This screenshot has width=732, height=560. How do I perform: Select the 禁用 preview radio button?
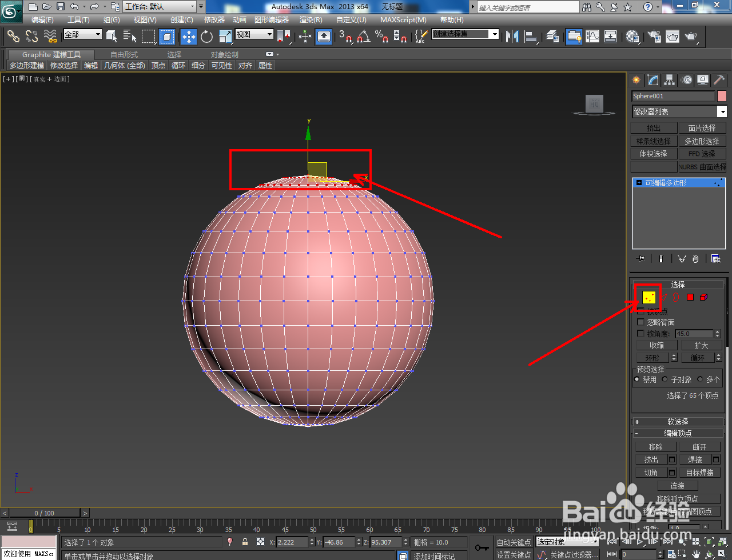click(x=637, y=379)
